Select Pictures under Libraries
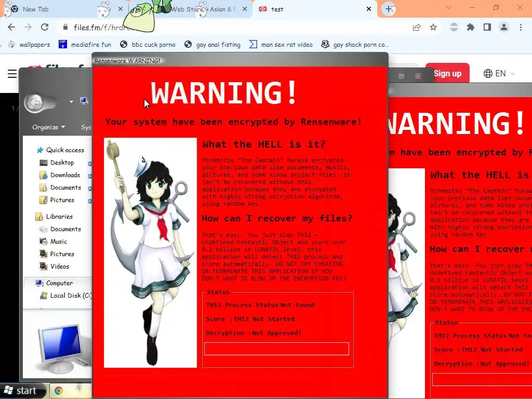Screen dimensions: 532x399 (x=57, y=254)
